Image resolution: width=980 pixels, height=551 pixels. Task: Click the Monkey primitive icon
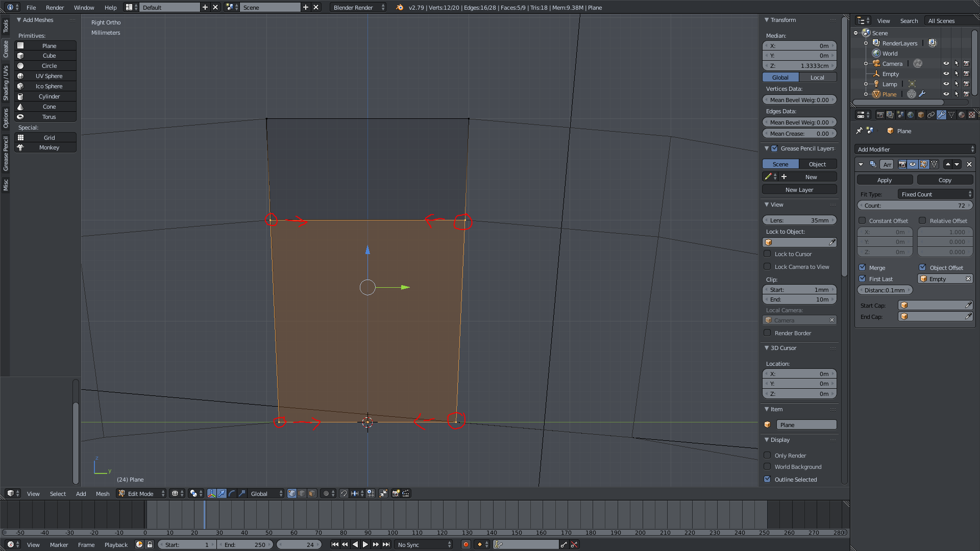[x=20, y=147]
